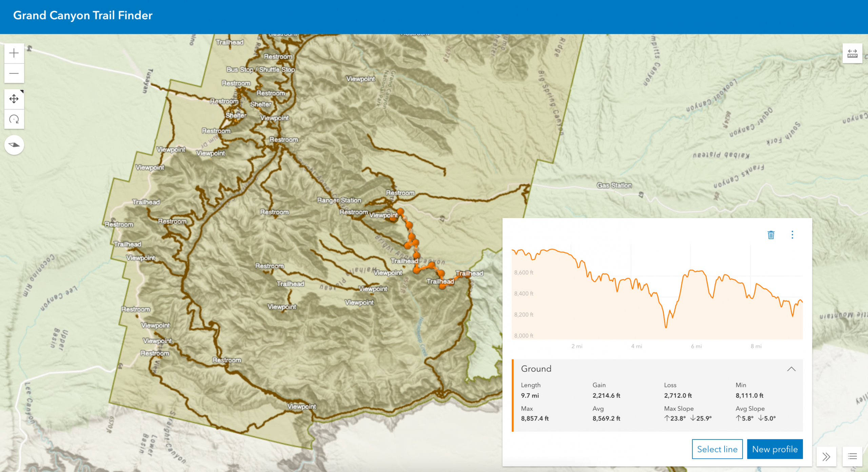
Task: Click the Select line button
Action: tap(717, 449)
